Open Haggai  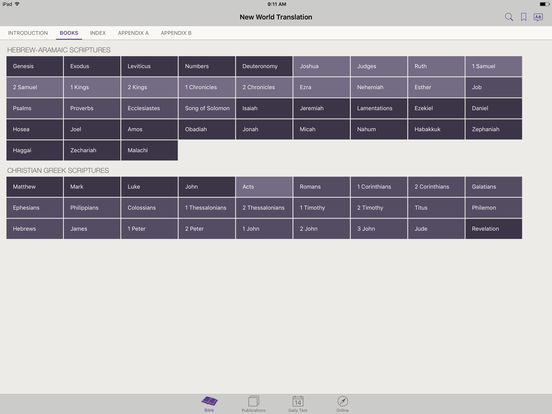(x=34, y=150)
